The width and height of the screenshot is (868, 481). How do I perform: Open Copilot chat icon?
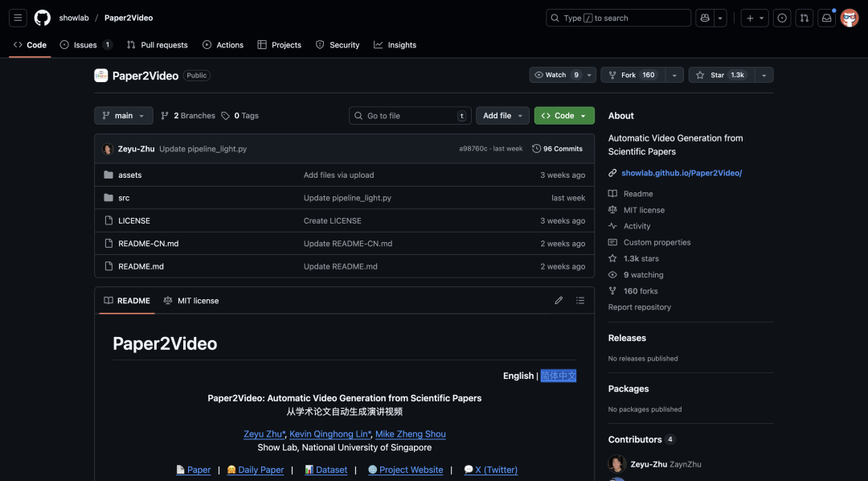[x=705, y=18]
